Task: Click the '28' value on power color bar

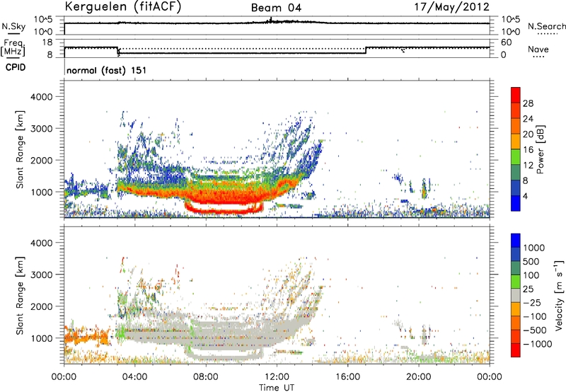Action: point(528,103)
